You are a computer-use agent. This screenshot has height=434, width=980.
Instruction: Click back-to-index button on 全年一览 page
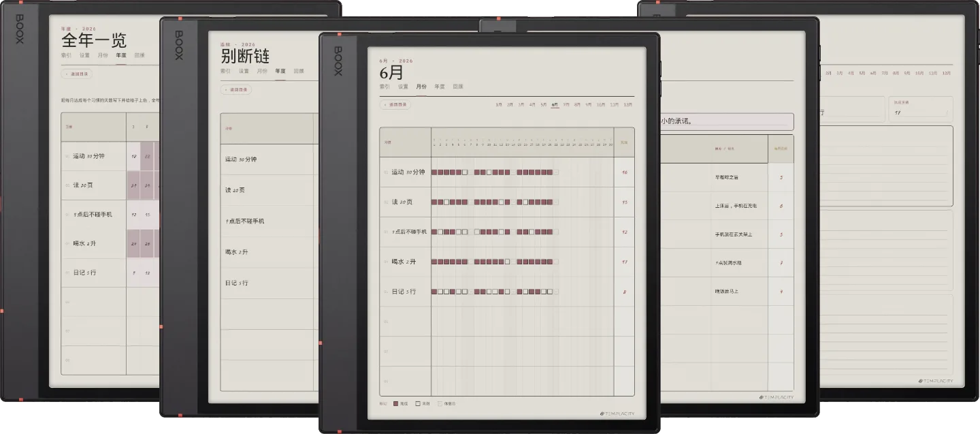click(77, 74)
